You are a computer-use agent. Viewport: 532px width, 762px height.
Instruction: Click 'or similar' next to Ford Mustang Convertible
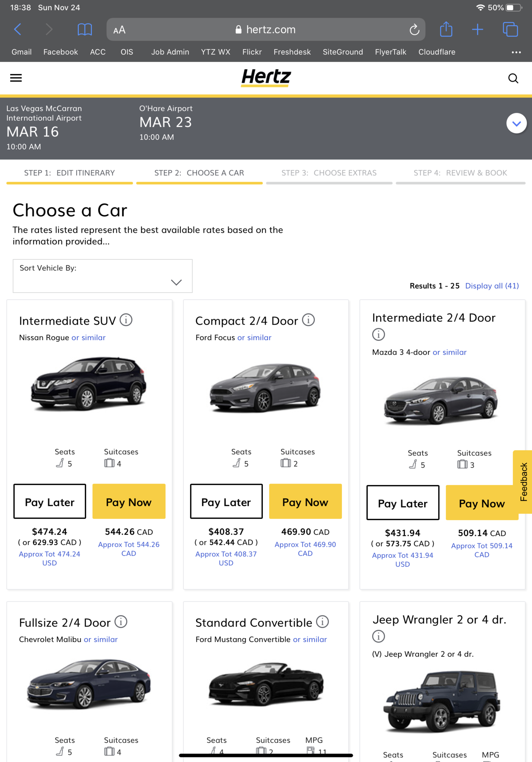tap(310, 639)
